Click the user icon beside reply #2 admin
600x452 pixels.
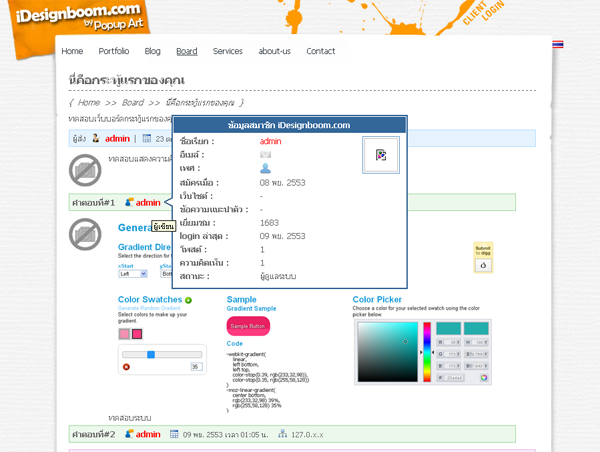(x=129, y=434)
